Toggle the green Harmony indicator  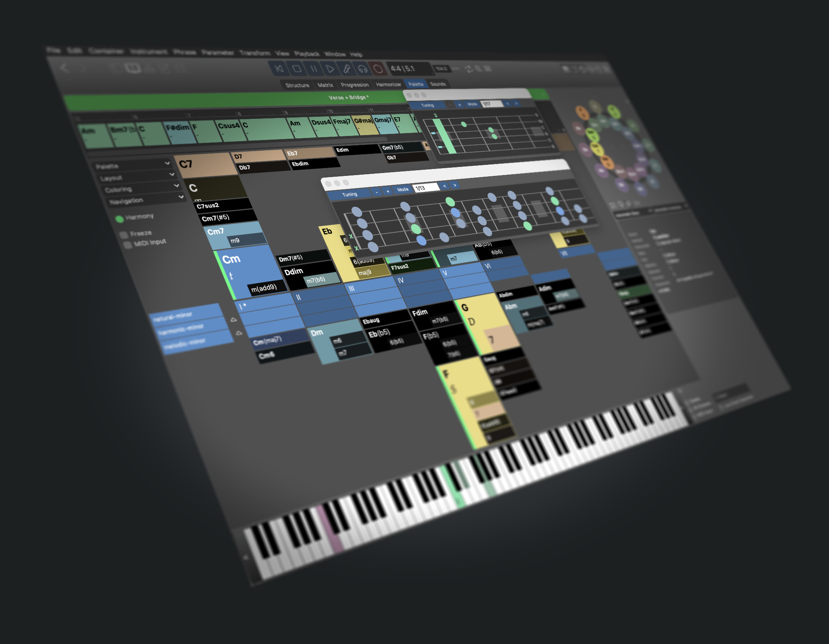tap(119, 219)
